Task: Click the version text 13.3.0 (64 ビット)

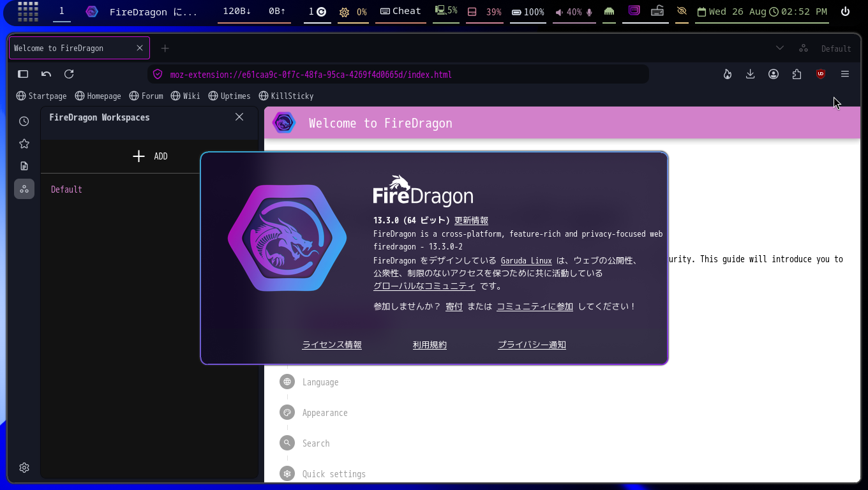Action: click(x=412, y=220)
